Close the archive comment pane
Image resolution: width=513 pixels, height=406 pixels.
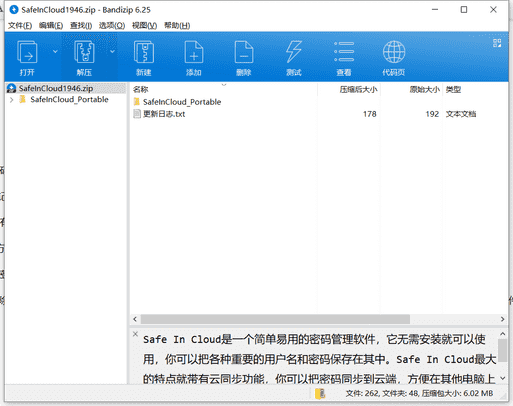(x=135, y=334)
